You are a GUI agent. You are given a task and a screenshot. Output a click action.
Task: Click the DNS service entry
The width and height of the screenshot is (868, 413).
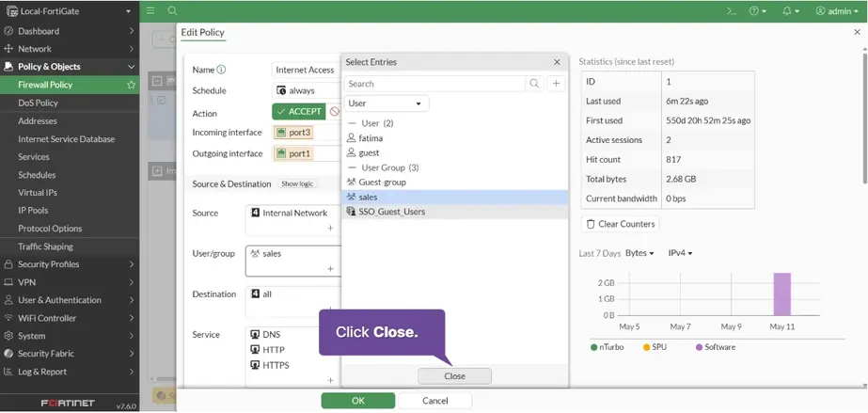pos(266,334)
